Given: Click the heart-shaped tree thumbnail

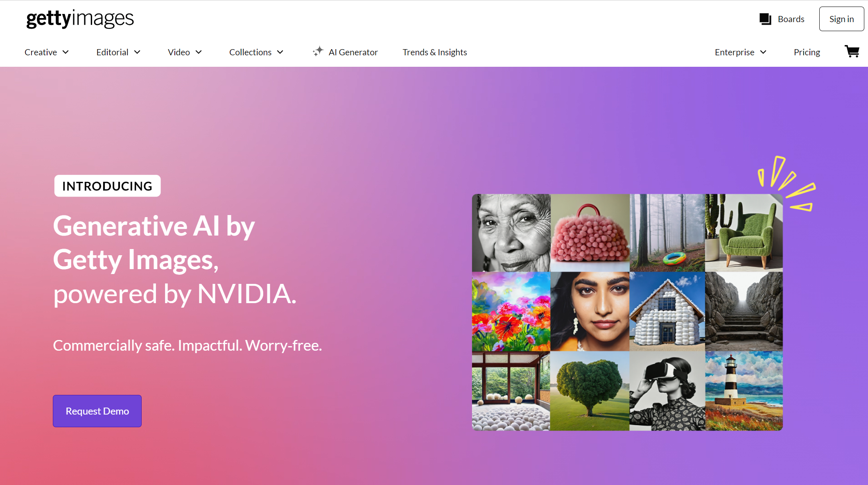Looking at the screenshot, I should [x=588, y=391].
